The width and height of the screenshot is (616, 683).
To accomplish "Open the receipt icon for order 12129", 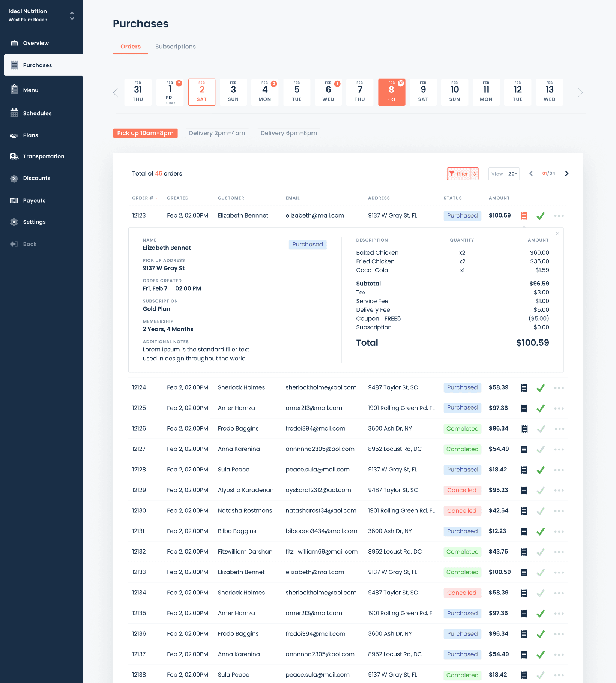I will click(524, 490).
